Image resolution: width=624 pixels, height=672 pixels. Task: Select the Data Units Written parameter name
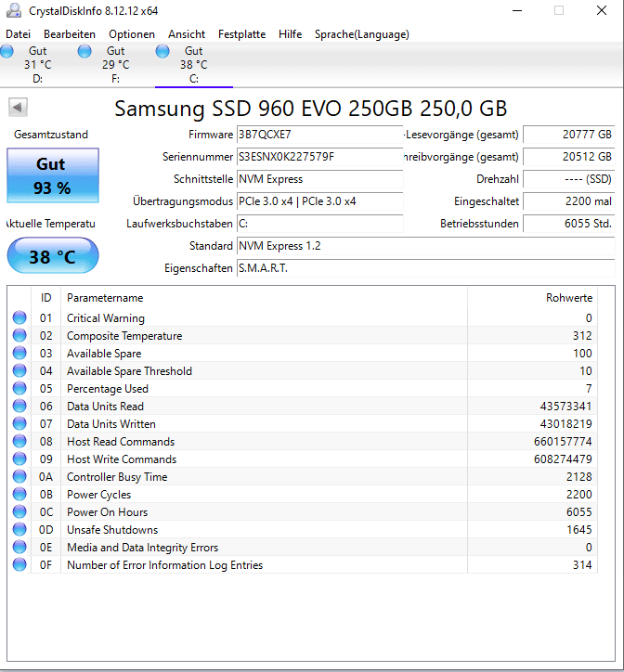[x=111, y=424]
